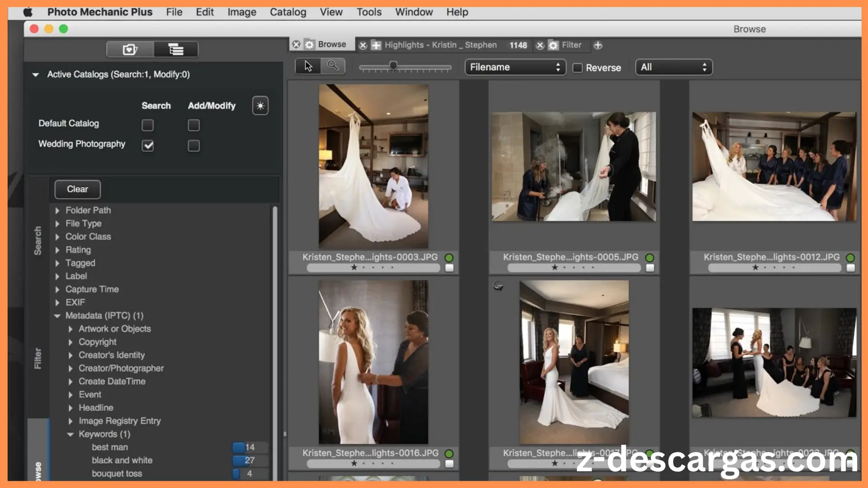Open the Tools menu

click(369, 12)
